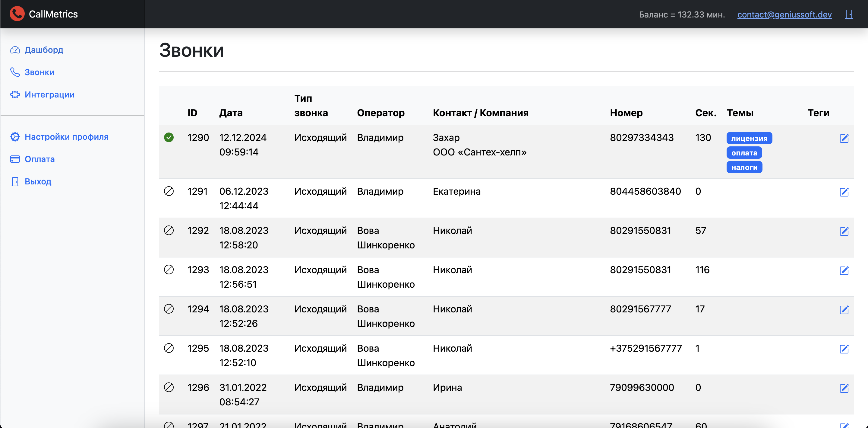Screen dimensions: 868x428
Task: Click the unprocessed status icon for call 1292
Action: [169, 230]
